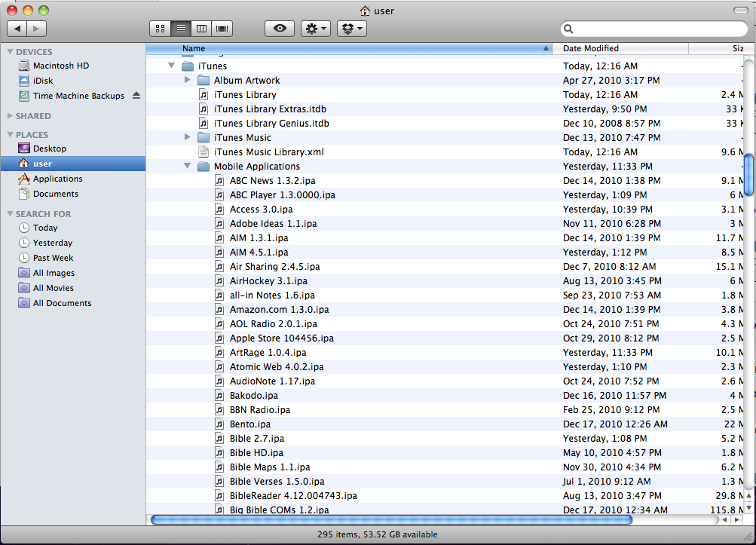
Task: Select Access 3.0.ipa
Action: (x=261, y=210)
